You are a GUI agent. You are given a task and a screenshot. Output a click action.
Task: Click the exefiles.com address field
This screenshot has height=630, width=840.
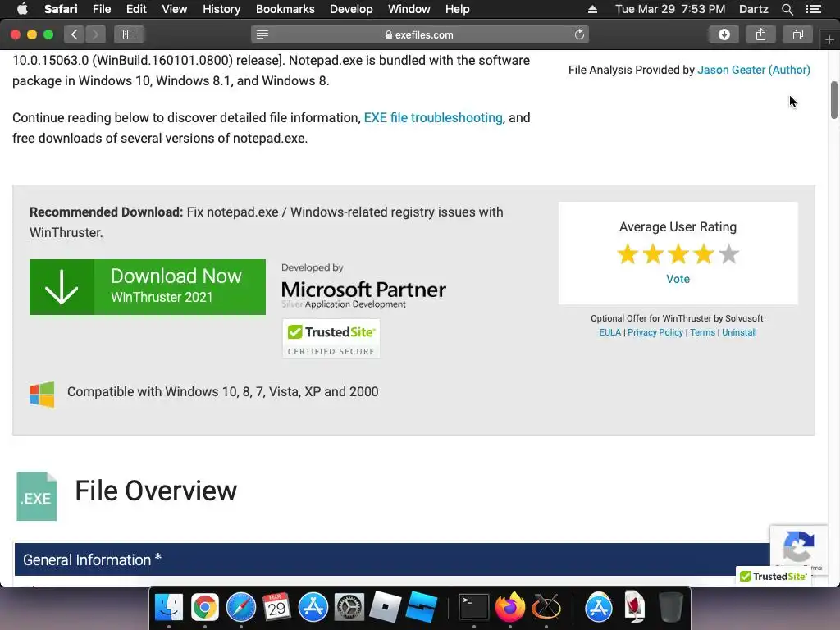[419, 34]
